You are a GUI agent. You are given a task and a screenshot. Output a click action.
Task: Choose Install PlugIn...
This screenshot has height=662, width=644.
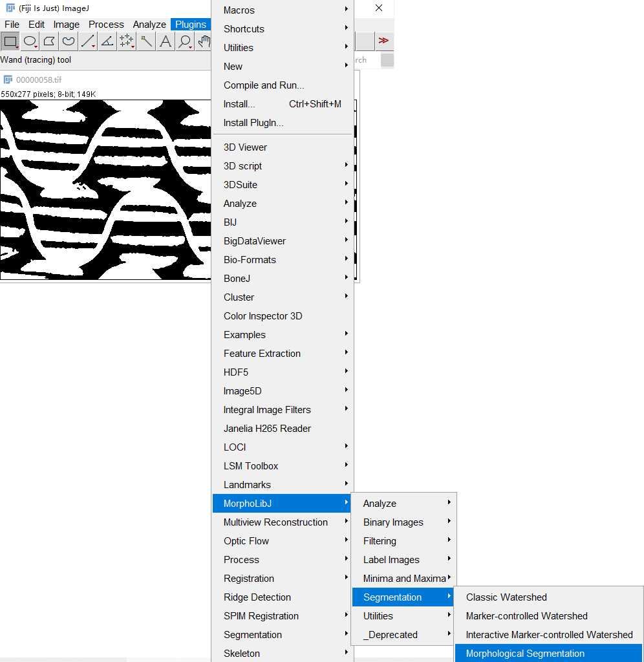[x=282, y=122]
